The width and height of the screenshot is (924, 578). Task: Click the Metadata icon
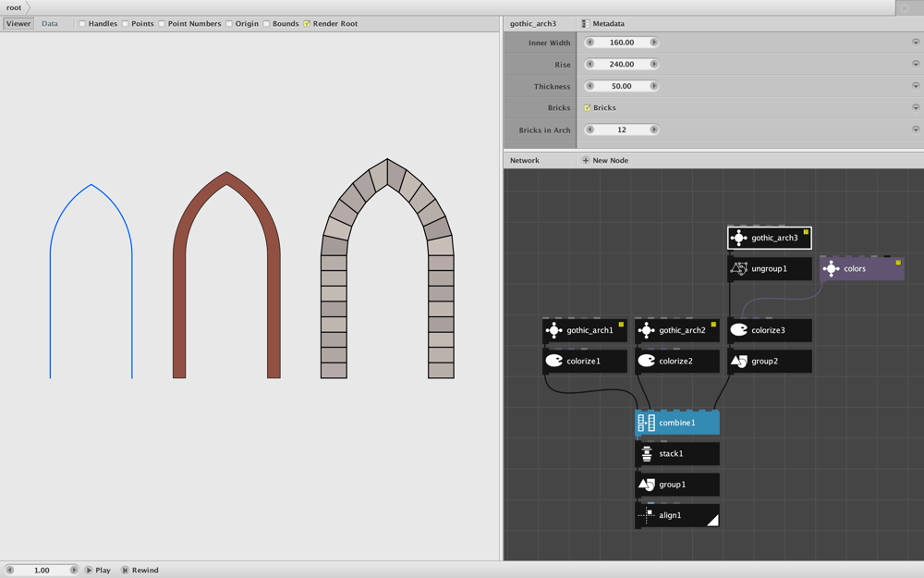[x=585, y=24]
